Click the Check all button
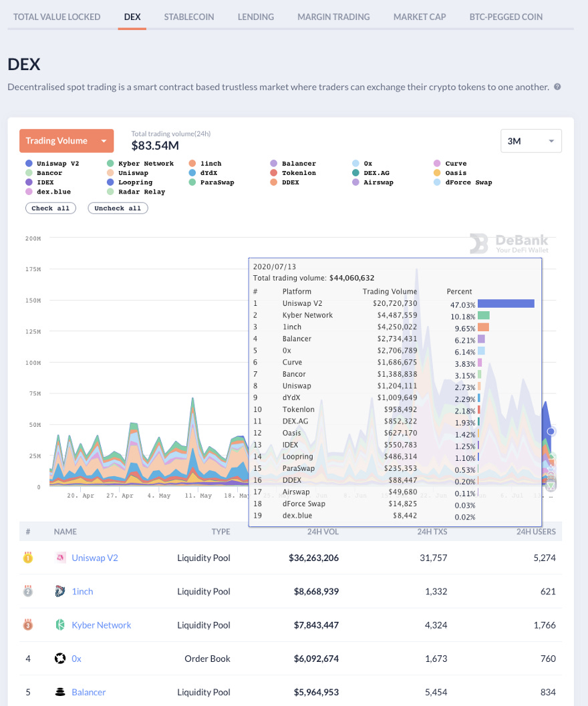Image resolution: width=588 pixels, height=706 pixels. tap(51, 208)
